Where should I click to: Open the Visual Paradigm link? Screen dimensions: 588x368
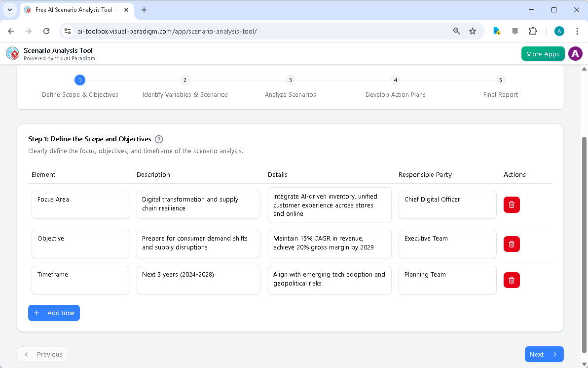(x=75, y=58)
